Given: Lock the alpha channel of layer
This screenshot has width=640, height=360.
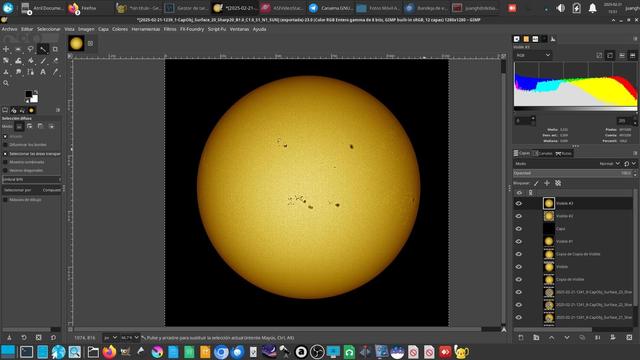Looking at the screenshot, I should click(558, 183).
